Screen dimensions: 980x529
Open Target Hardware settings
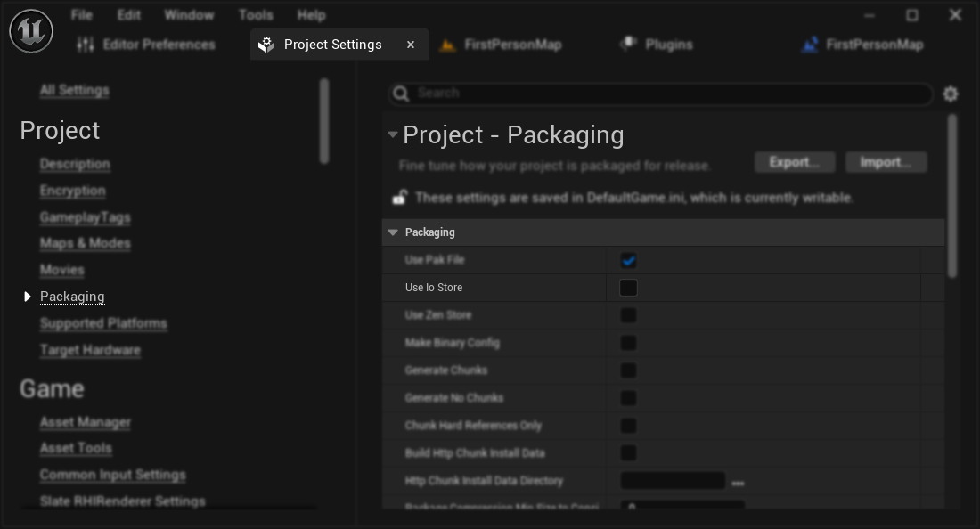click(90, 350)
